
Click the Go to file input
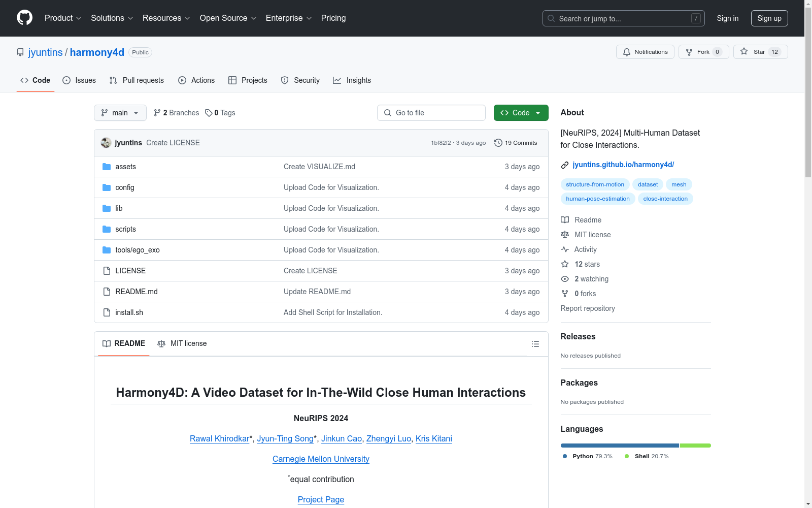pos(431,113)
